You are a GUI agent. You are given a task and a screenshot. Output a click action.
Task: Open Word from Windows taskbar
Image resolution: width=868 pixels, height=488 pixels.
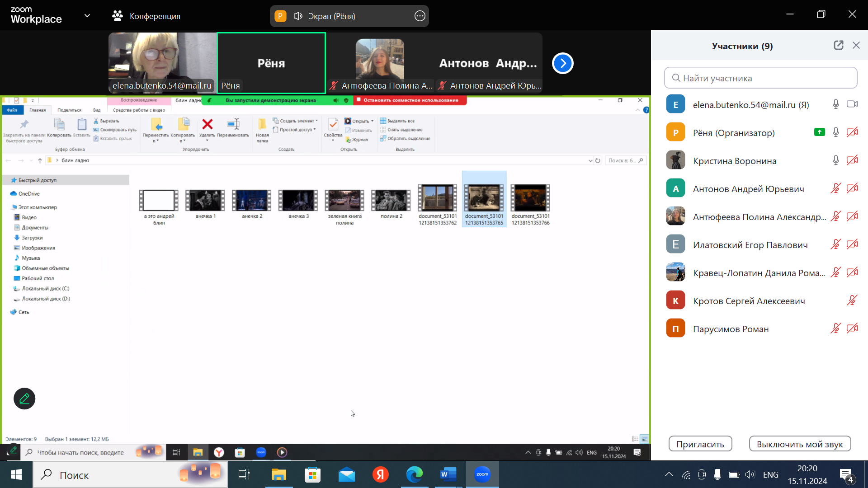[448, 474]
